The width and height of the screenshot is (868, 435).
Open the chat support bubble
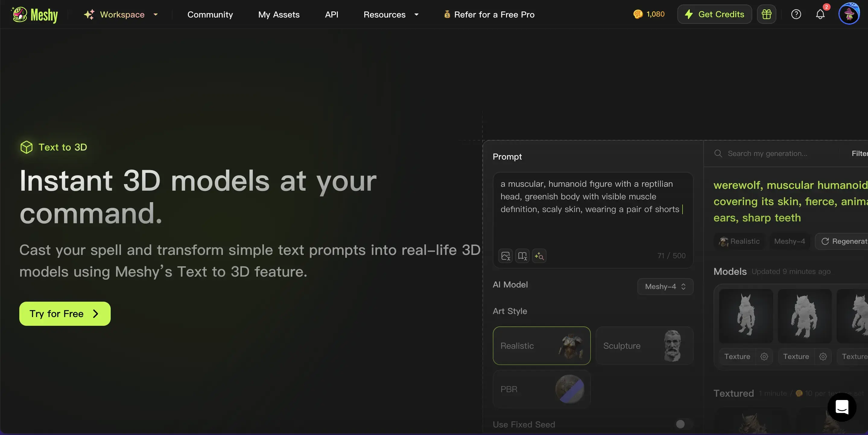[x=841, y=407]
